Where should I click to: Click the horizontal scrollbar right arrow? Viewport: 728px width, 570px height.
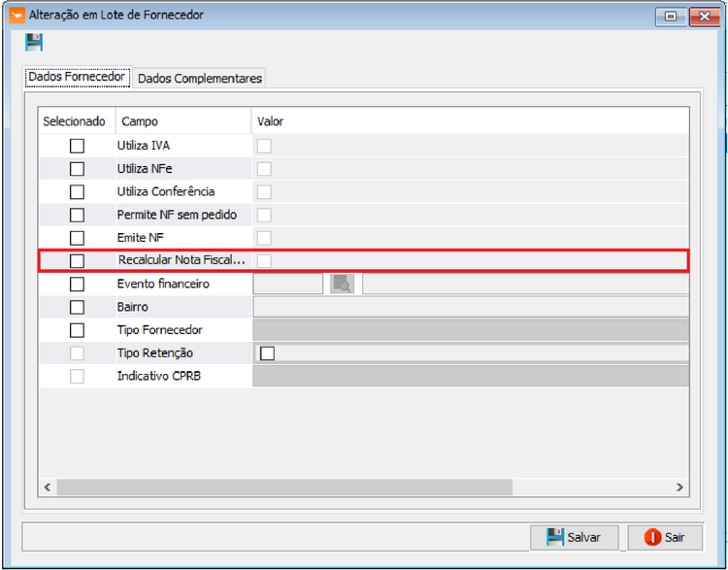click(680, 487)
